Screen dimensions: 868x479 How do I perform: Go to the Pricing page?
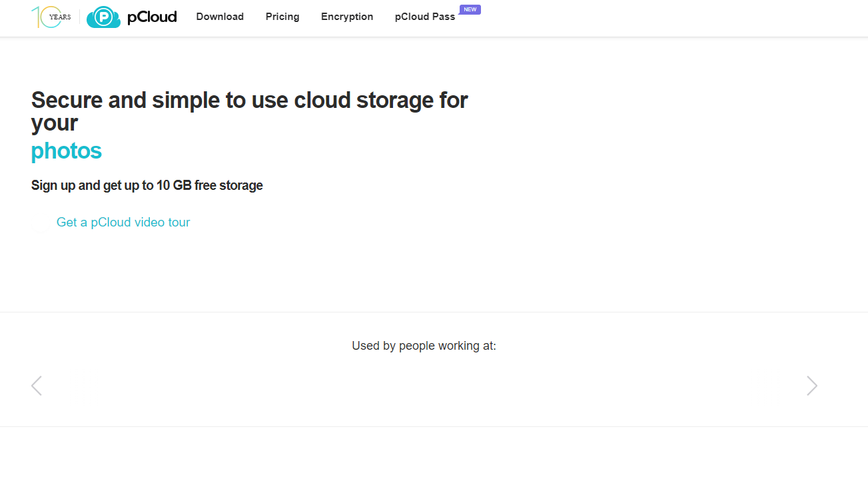(x=282, y=17)
